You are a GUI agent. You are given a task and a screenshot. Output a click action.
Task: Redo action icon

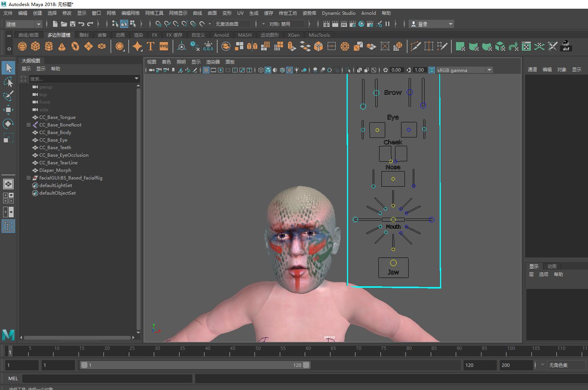tap(90, 24)
